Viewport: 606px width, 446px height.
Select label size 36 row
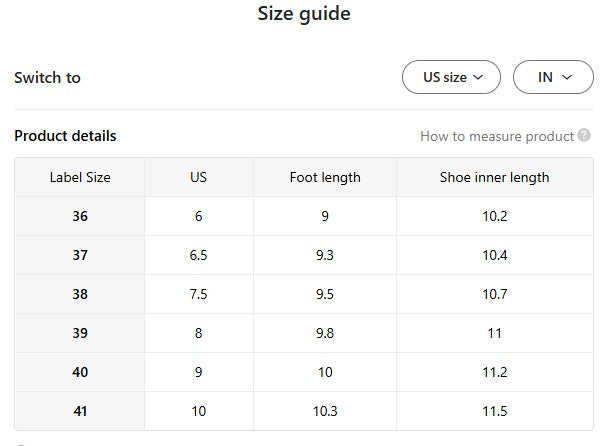tap(80, 216)
